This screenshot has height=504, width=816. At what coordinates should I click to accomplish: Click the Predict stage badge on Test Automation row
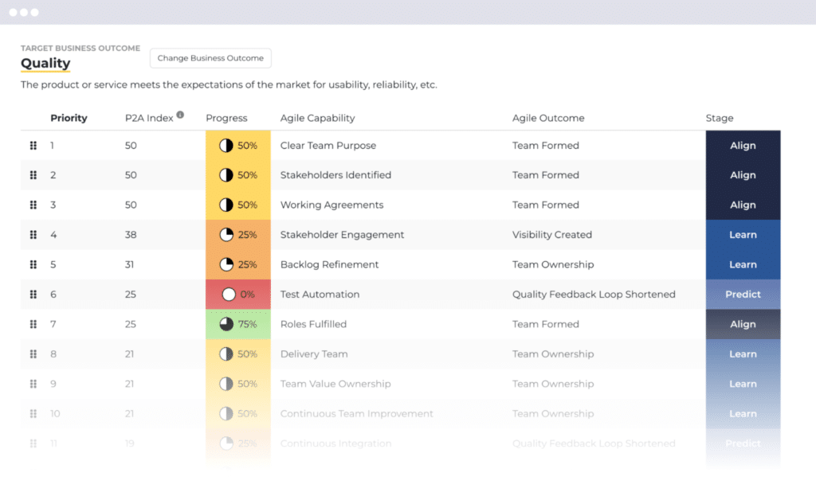(743, 294)
